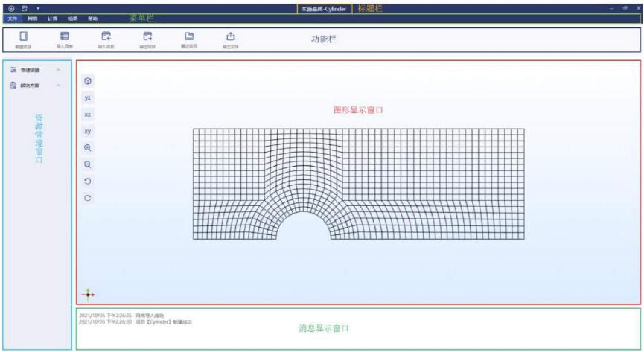Click the coordinate axis indicator in the viewport
Screen dimensions: 644x352
[88, 295]
